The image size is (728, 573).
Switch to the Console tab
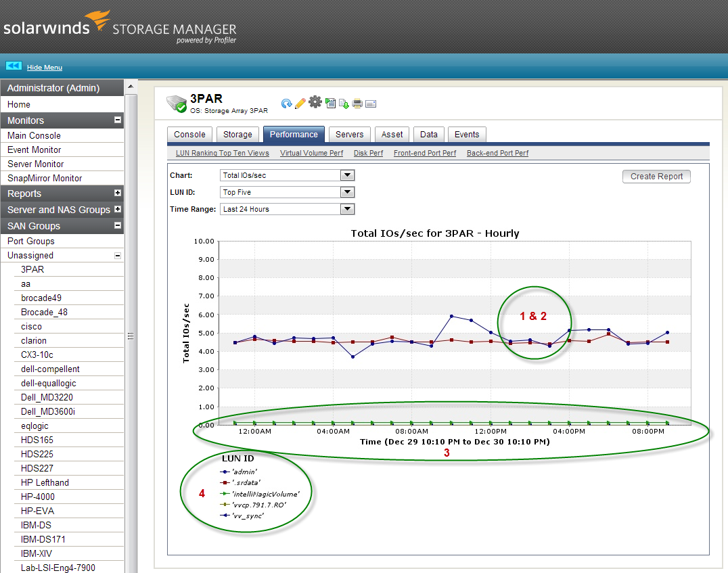click(x=189, y=134)
